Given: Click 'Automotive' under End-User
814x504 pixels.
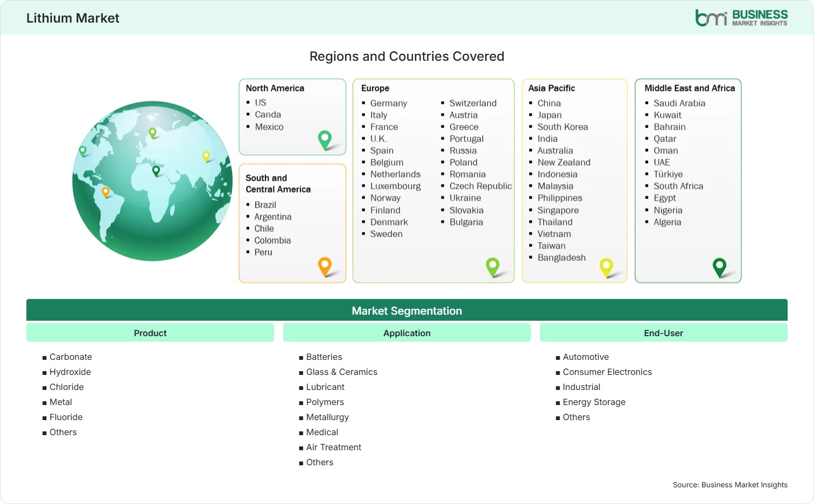Looking at the screenshot, I should pos(586,357).
